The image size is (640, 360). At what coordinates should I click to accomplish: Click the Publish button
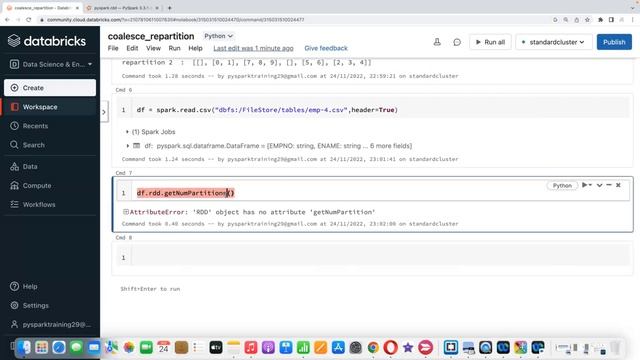pyautogui.click(x=614, y=42)
